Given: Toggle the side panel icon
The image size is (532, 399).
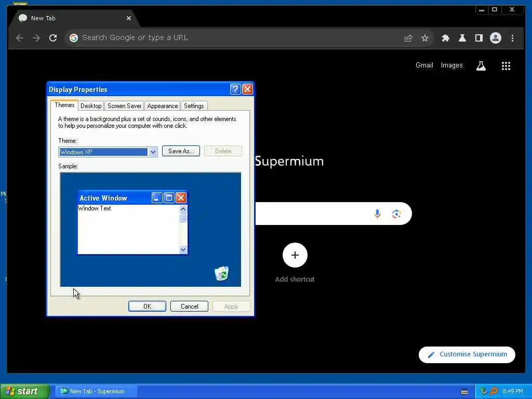Looking at the screenshot, I should [478, 38].
